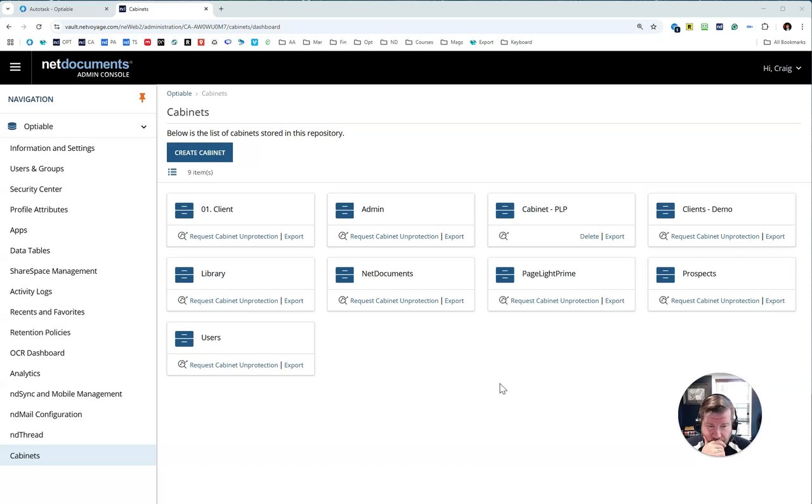Viewport: 812px width, 504px height.
Task: Click the 01. Client cabinet icon
Action: [x=184, y=210]
